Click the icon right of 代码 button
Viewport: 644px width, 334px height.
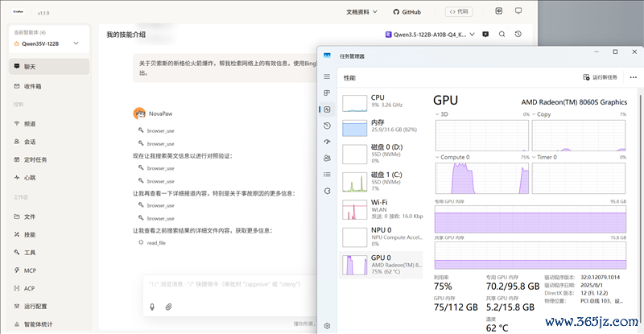tap(498, 11)
